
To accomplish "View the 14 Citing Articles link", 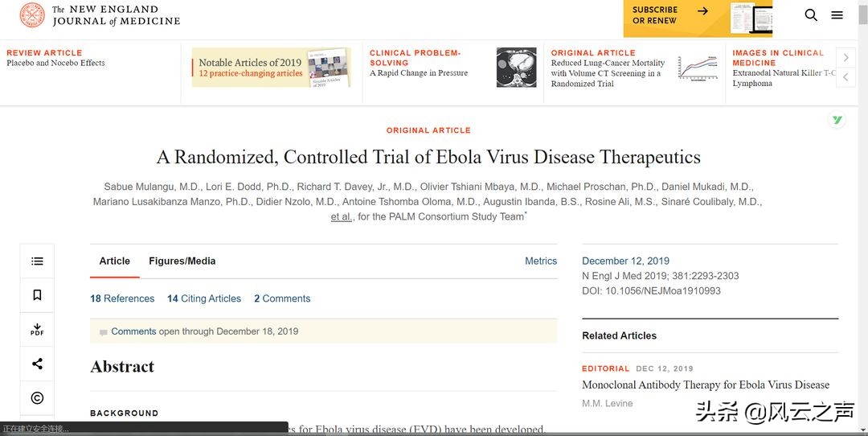I will [204, 298].
